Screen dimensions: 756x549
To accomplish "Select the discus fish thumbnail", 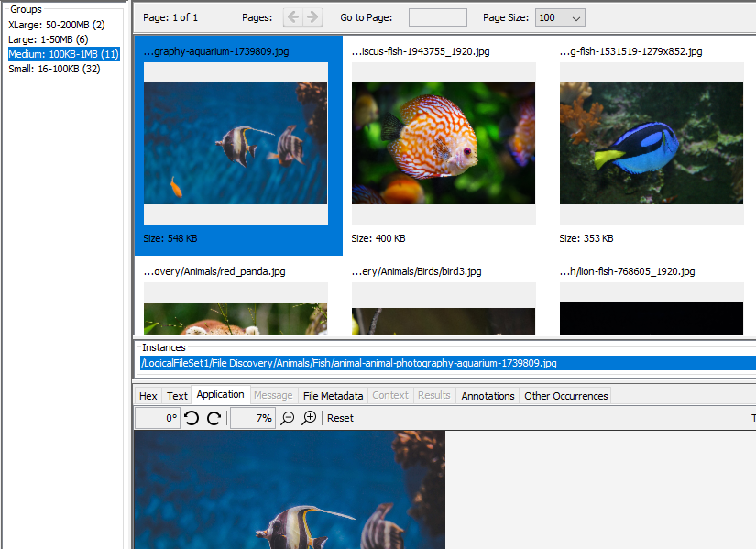I will pos(444,143).
